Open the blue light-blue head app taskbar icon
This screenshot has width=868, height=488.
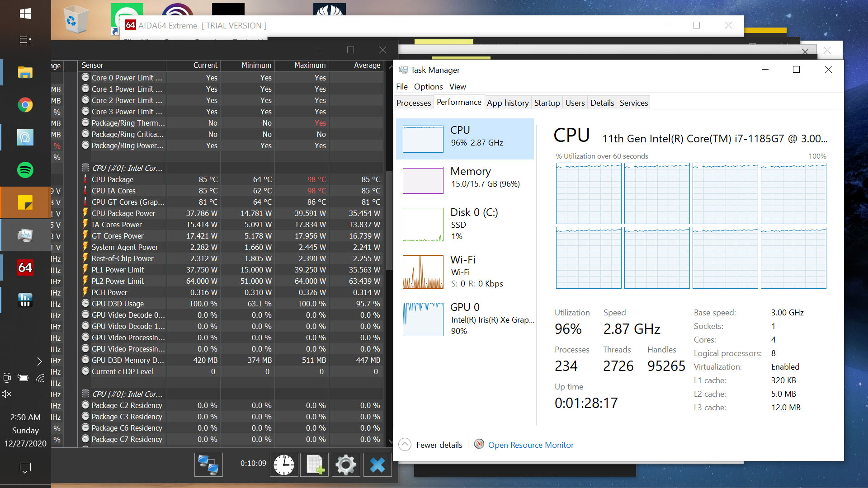tap(25, 137)
